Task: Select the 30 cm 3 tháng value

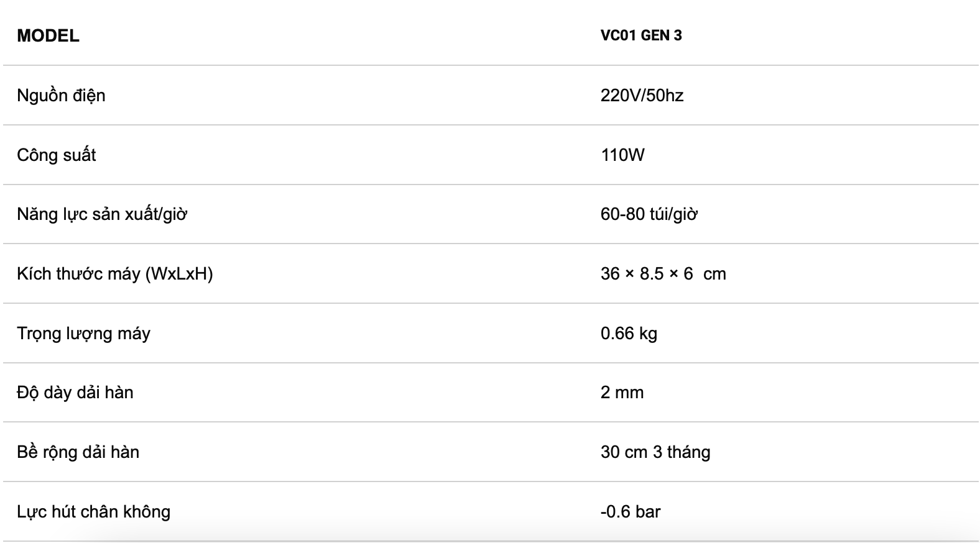Action: [655, 452]
